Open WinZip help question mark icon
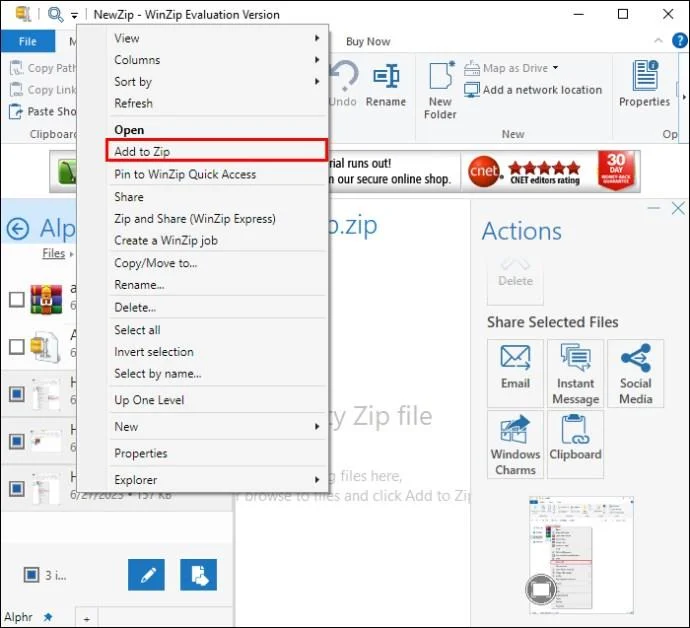This screenshot has height=628, width=690. (680, 40)
